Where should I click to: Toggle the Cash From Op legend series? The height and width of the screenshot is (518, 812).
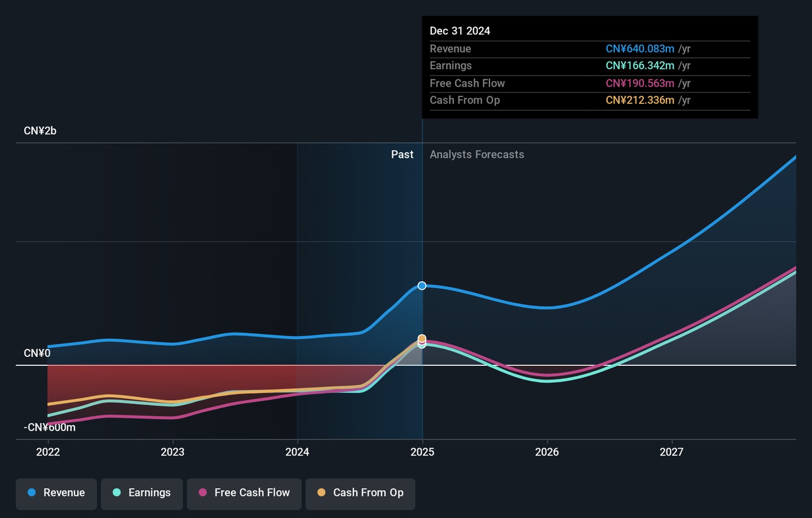[x=360, y=494]
